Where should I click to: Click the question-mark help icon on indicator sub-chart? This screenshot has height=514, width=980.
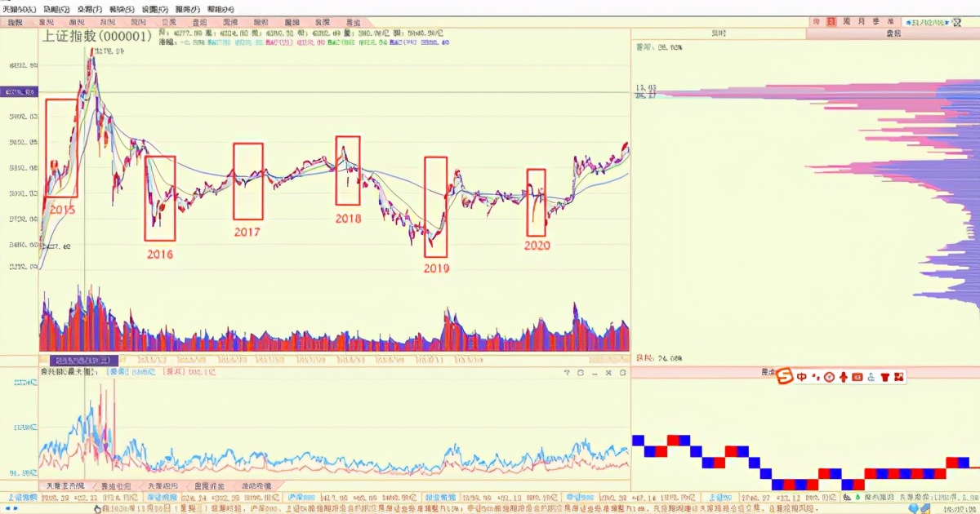[567, 373]
